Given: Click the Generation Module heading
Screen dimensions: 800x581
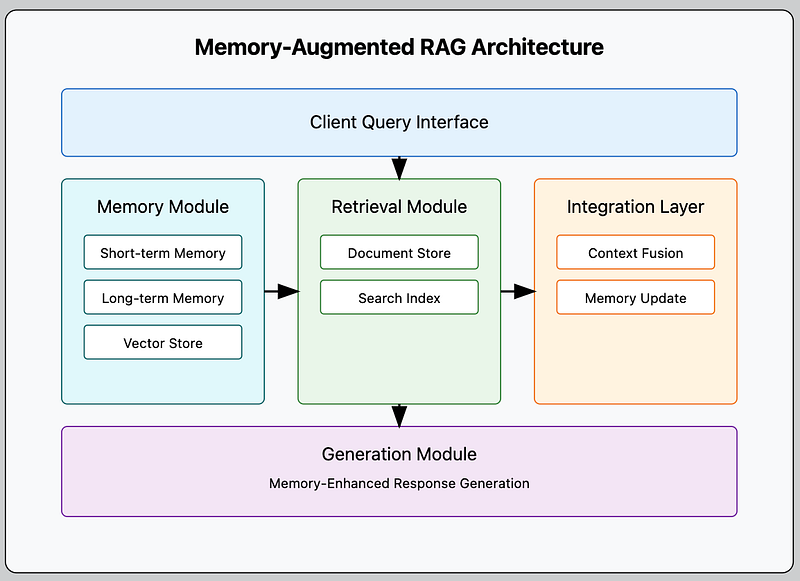Looking at the screenshot, I should 399,454.
